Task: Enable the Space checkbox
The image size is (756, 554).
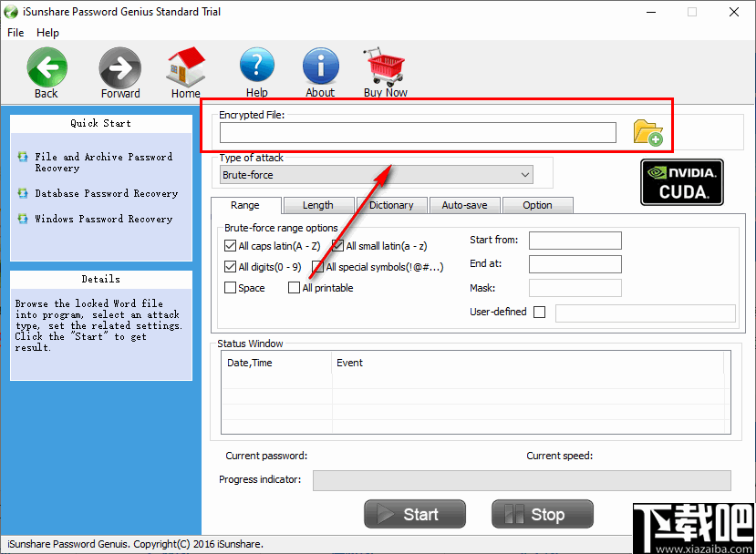Action: [x=230, y=288]
